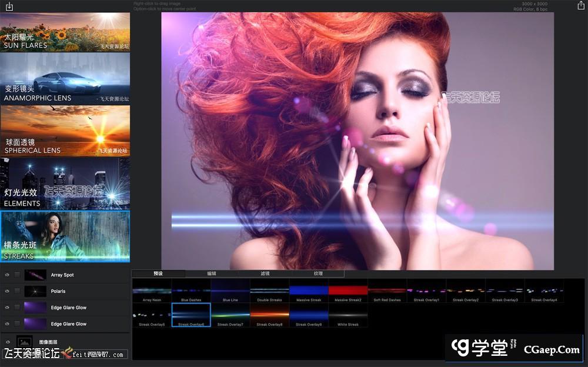Open the Sun Flares category
This screenshot has width=588, height=367.
[x=65, y=32]
